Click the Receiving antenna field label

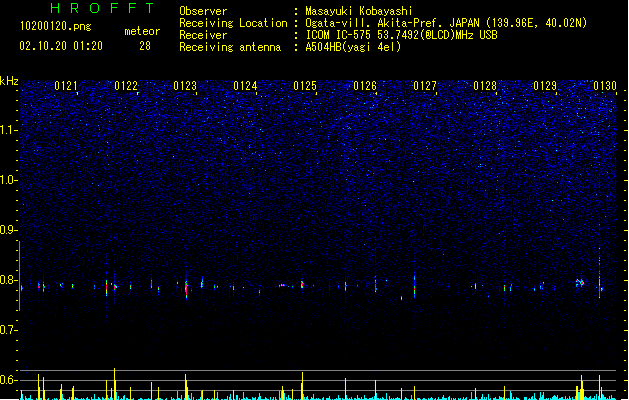click(x=230, y=47)
